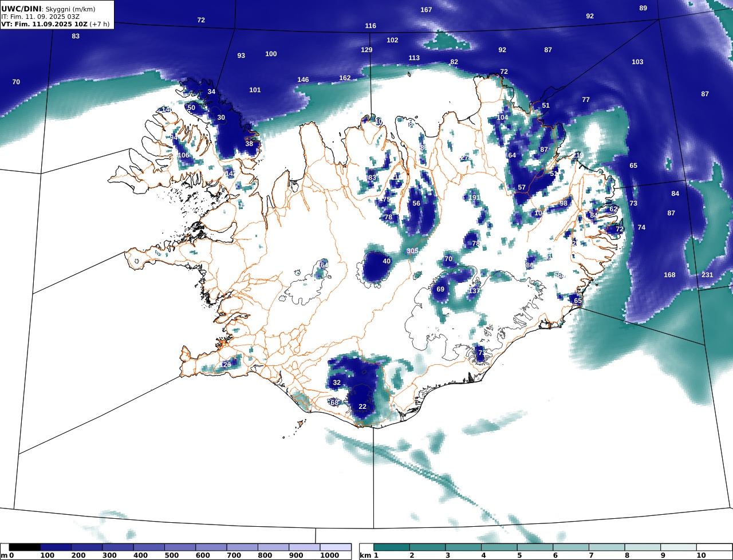Click the "137" visibility value
Screen dimensions: 733x560
pyautogui.click(x=474, y=291)
